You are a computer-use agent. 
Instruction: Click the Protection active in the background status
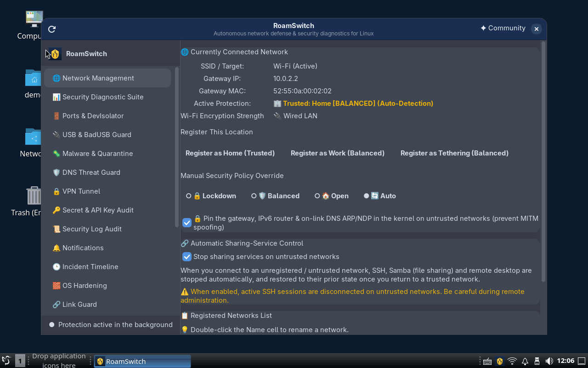coord(111,325)
